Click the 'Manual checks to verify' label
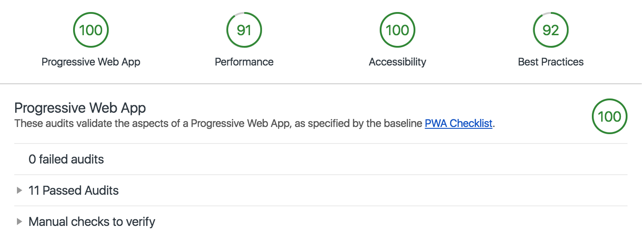 pyautogui.click(x=92, y=221)
